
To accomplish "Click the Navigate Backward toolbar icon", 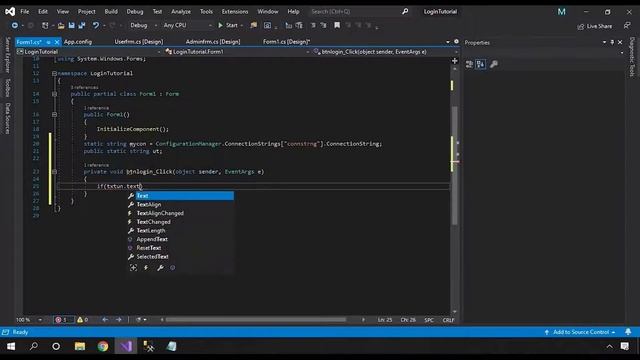I will [x=15, y=25].
